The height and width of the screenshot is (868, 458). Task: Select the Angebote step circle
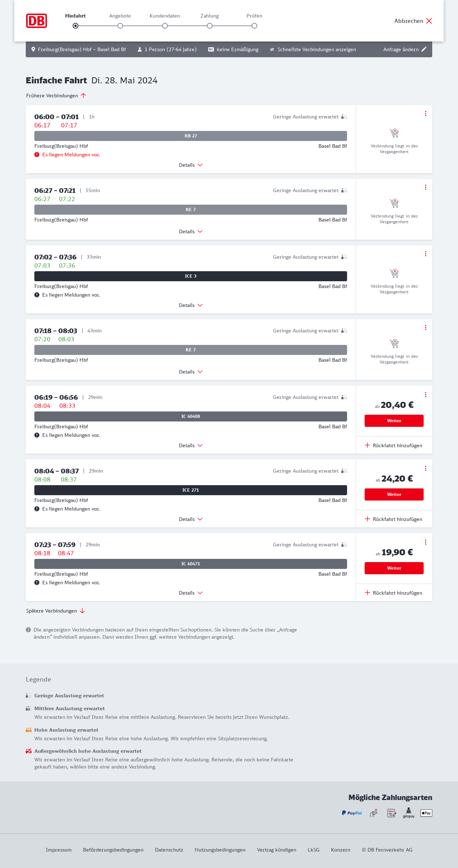120,26
